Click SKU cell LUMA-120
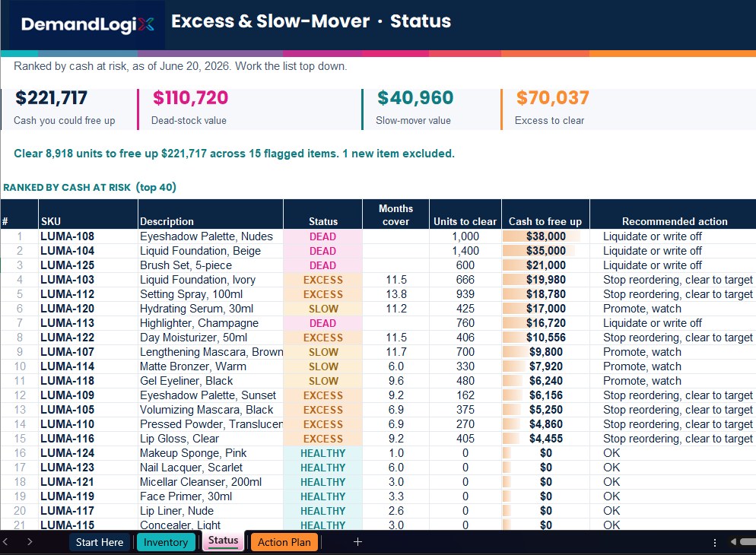The height and width of the screenshot is (555, 756). click(88, 309)
